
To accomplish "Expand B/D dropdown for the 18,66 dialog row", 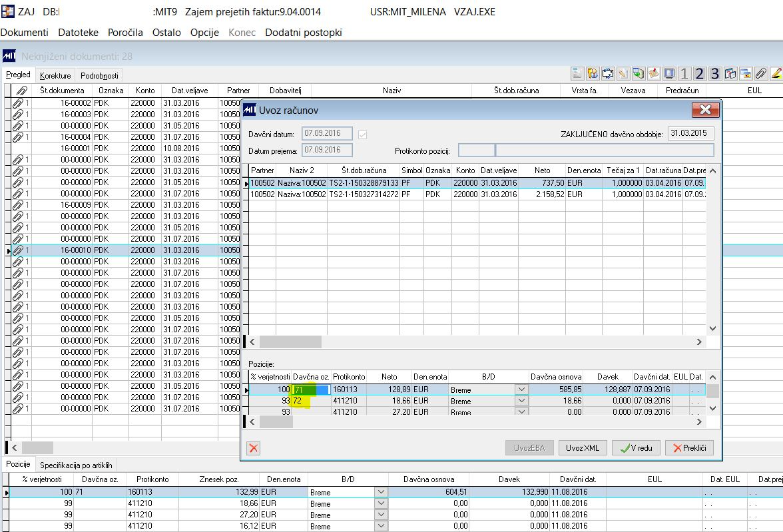I will [522, 401].
